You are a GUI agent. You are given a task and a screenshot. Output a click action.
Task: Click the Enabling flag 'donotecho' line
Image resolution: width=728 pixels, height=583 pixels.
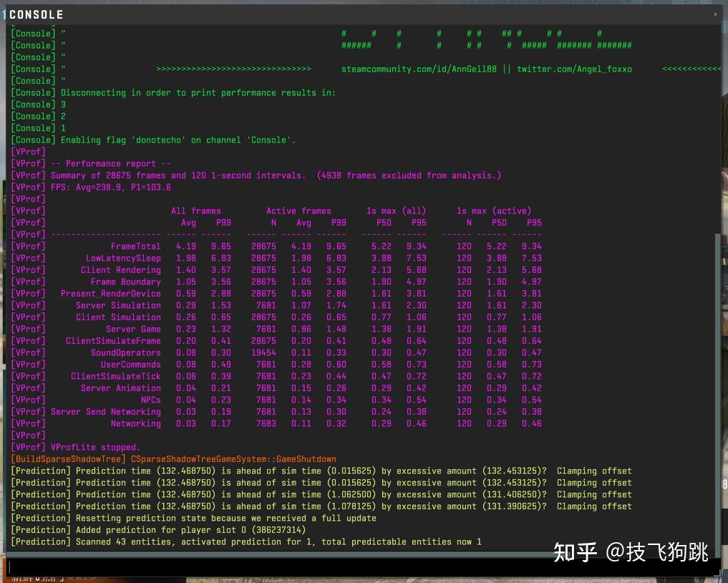(x=153, y=140)
